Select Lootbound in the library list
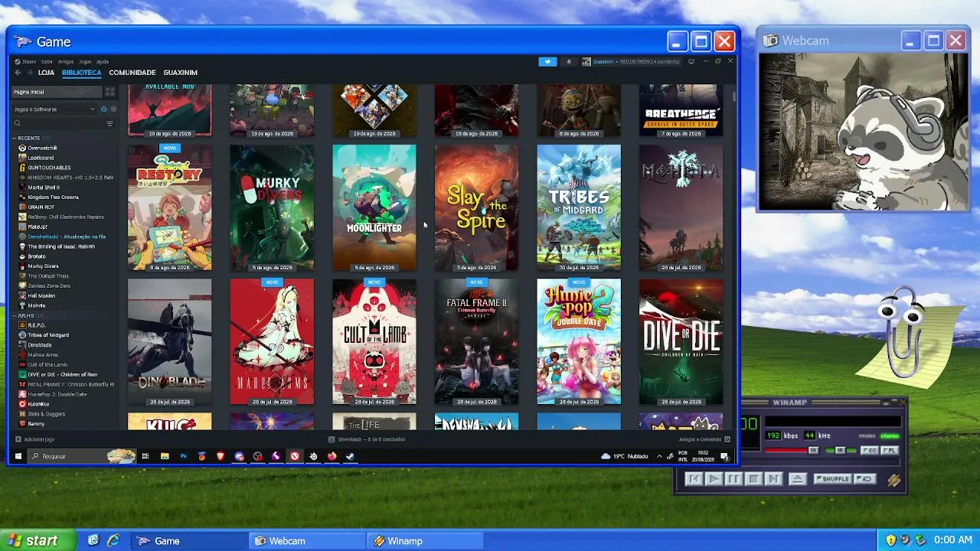980x551 pixels. [41, 158]
